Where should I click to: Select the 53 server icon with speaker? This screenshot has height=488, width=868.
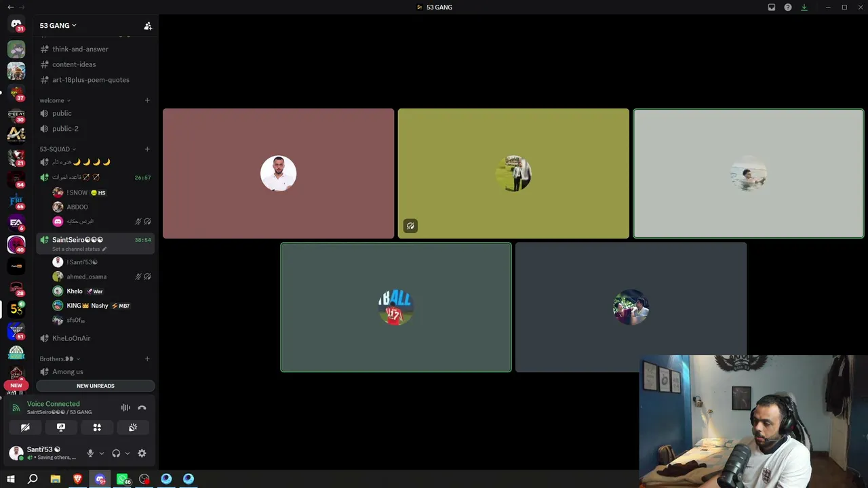16,309
